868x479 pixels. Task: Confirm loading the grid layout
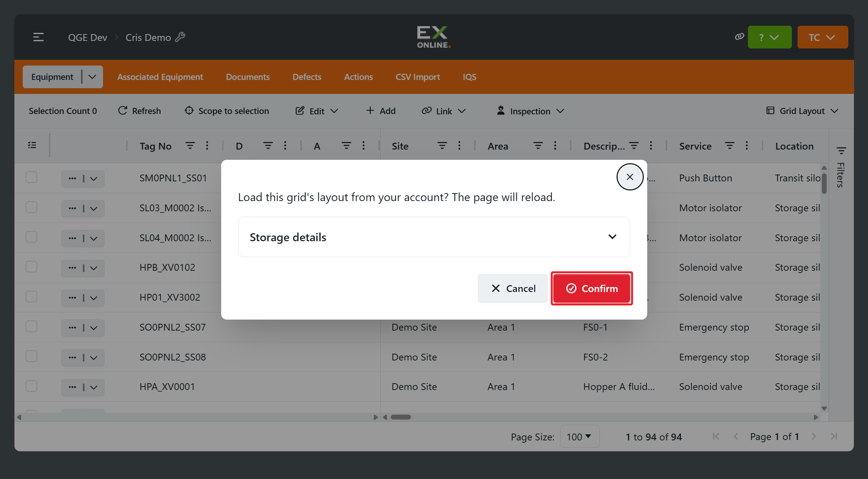pyautogui.click(x=592, y=289)
